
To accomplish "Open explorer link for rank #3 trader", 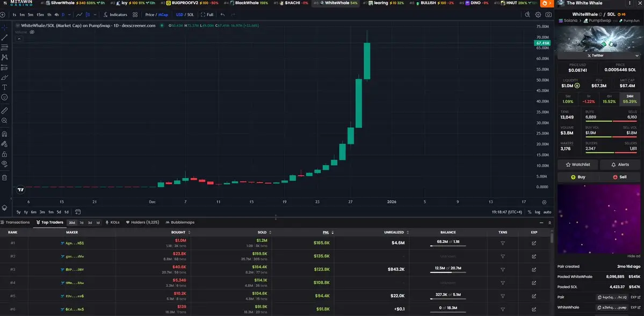I will [534, 270].
